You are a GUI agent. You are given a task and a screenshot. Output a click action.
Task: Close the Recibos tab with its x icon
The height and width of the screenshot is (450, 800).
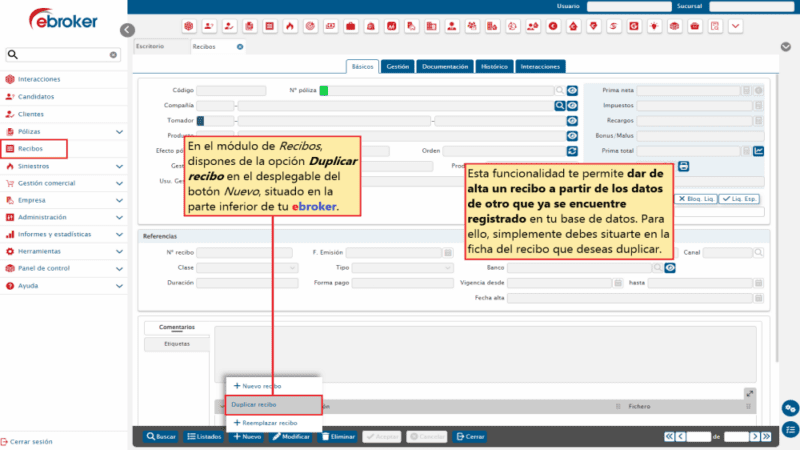[x=240, y=47]
